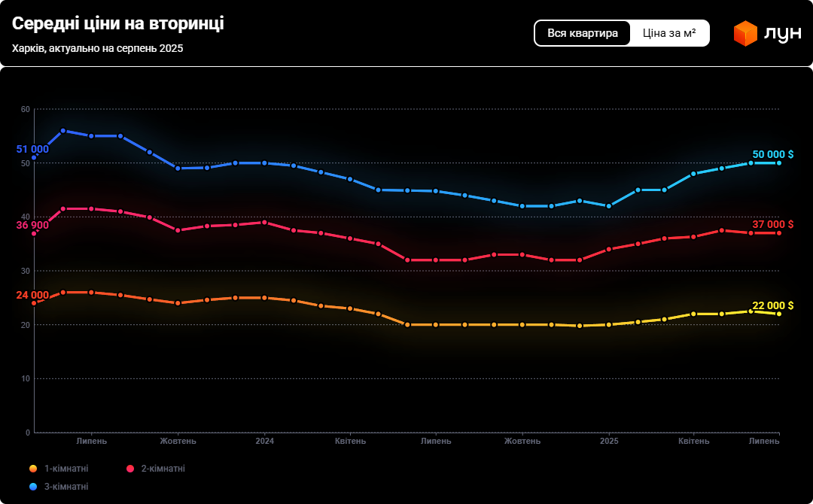Select the 'Вся квартира' toggle option
This screenshot has height=504, width=813.
[583, 33]
